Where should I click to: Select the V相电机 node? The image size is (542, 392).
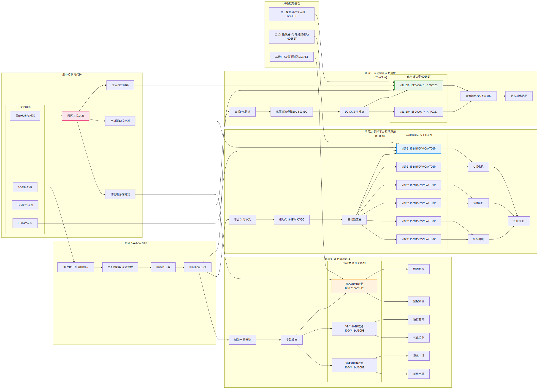(x=478, y=203)
